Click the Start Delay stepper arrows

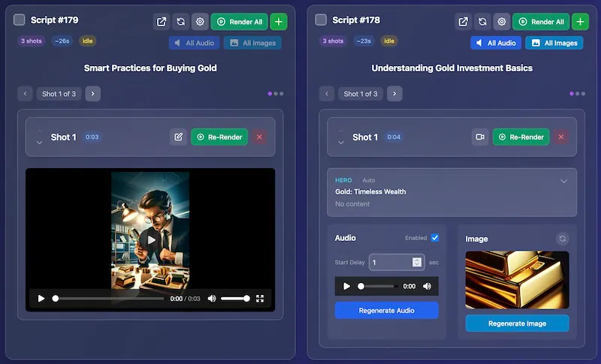417,262
